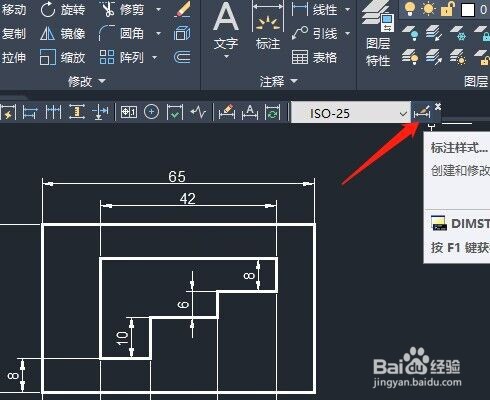Click layer 0 white color swatch
This screenshot has width=490, height=400.
coord(468,10)
